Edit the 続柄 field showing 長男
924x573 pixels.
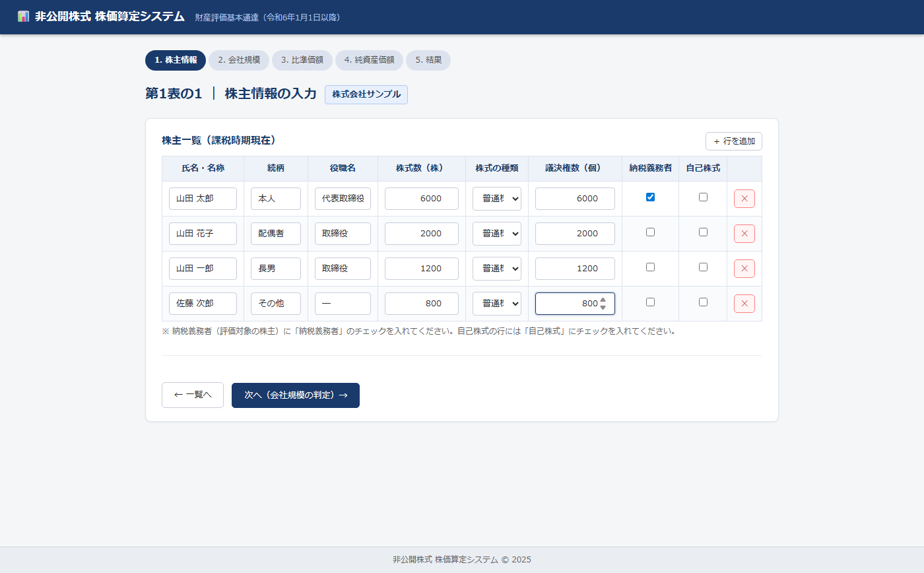tap(276, 269)
